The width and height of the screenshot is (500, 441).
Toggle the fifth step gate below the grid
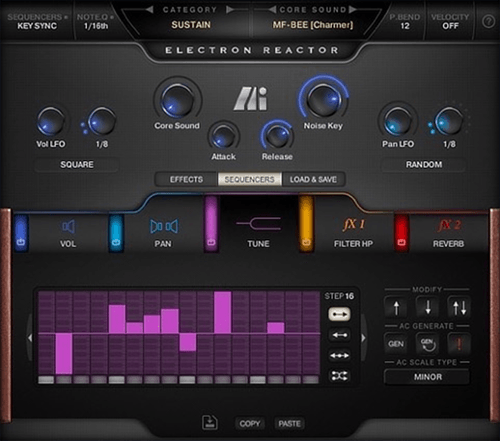pos(117,379)
